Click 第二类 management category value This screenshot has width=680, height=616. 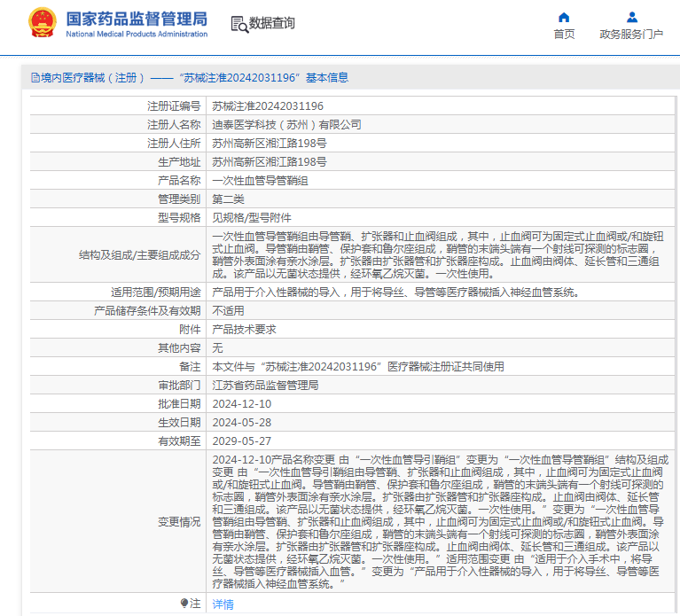tap(228, 199)
